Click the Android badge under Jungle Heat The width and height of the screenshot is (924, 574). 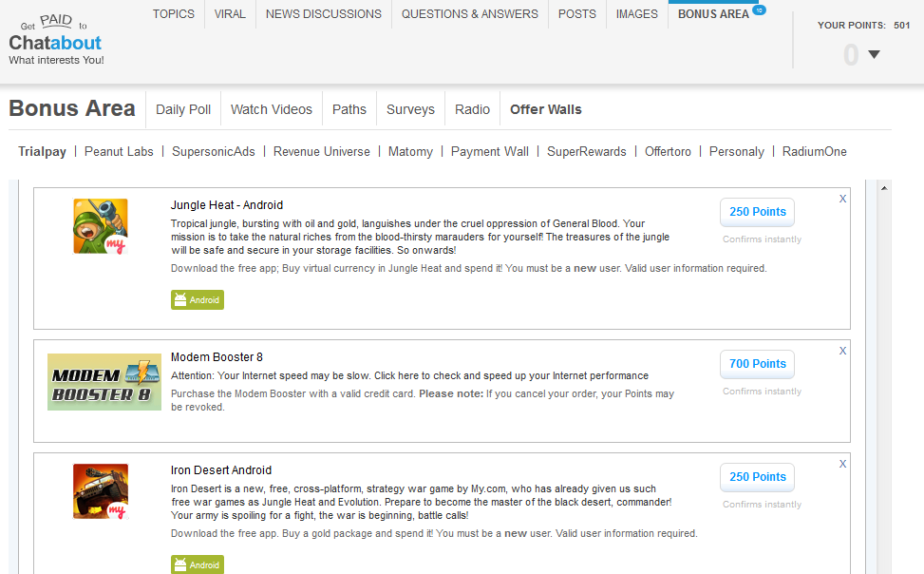pyautogui.click(x=198, y=299)
